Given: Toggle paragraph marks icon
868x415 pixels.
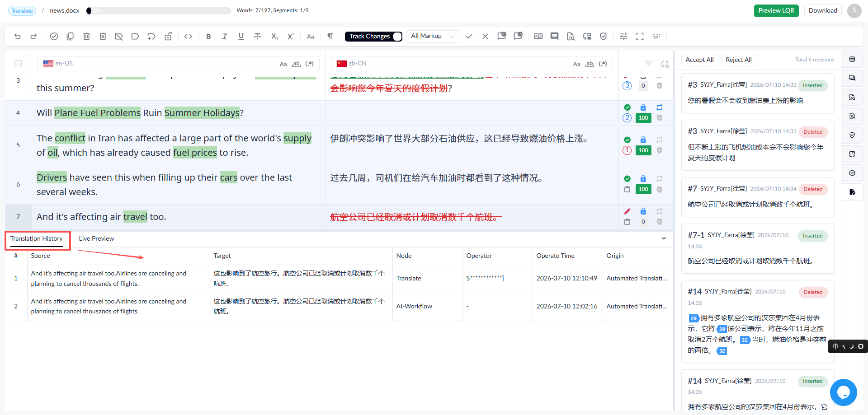Looking at the screenshot, I should (330, 37).
